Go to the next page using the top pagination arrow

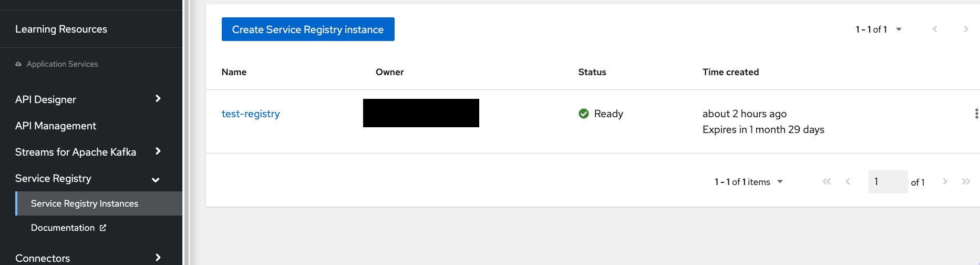pos(966,29)
